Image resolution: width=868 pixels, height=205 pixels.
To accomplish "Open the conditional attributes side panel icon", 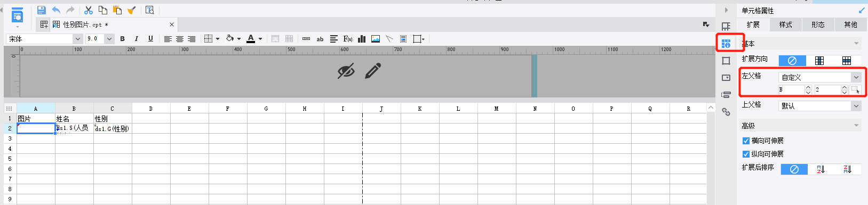I will [726, 95].
